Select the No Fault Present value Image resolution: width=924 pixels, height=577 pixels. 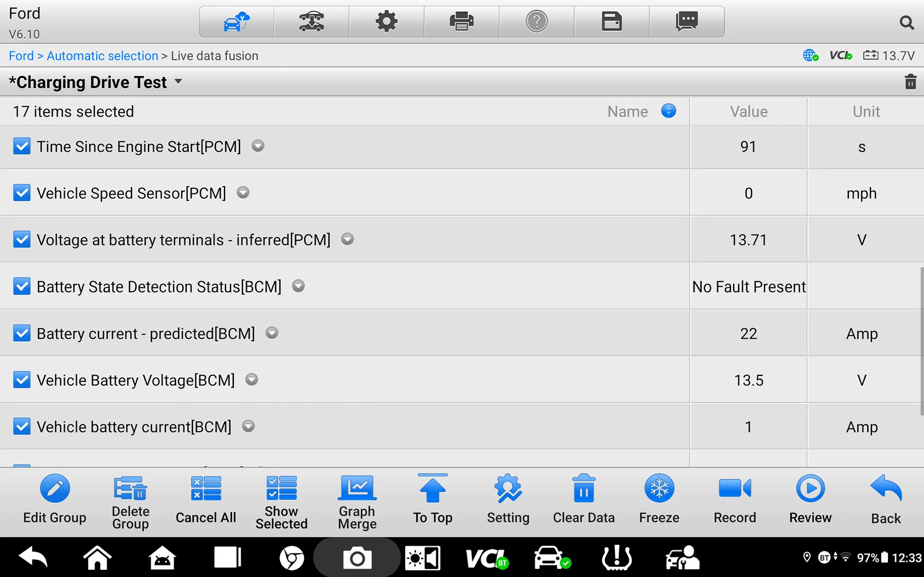[x=748, y=287]
